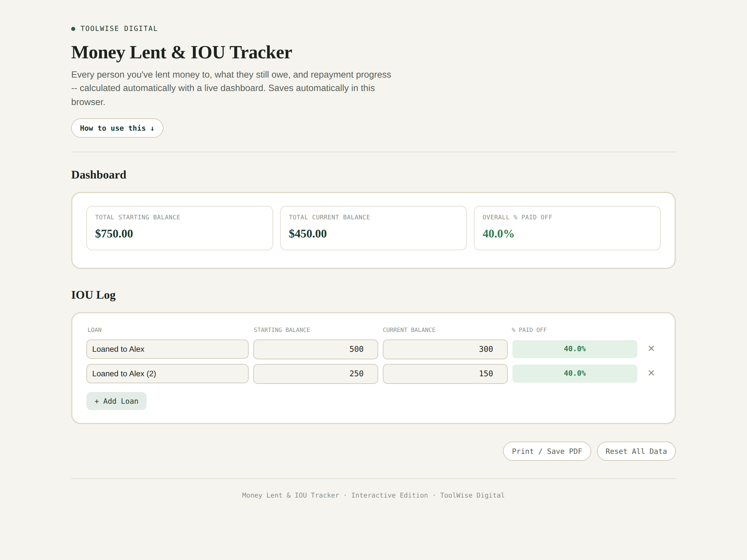Screen dimensions: 747x560
Task: Expand the How to use this guide
Action: tap(117, 128)
